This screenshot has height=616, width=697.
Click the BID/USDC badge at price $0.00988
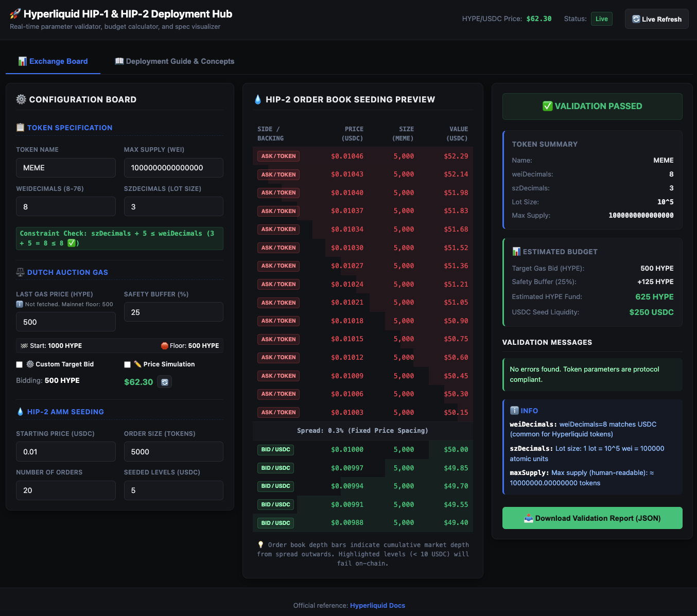pyautogui.click(x=276, y=523)
